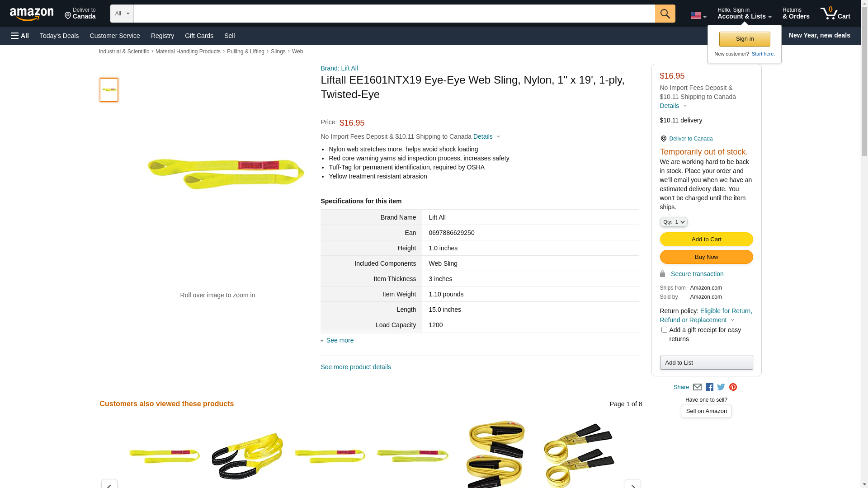
Task: Open the Slings breadcrumb link
Action: coord(278,52)
